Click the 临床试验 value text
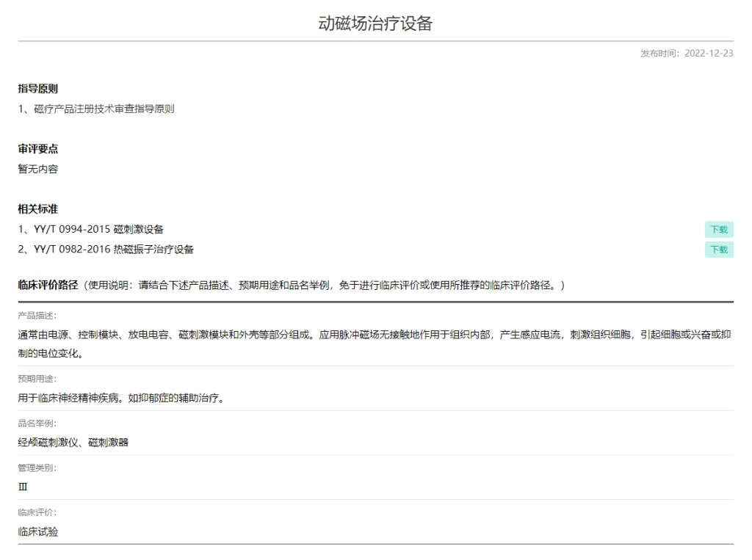752x560 pixels. 38,532
